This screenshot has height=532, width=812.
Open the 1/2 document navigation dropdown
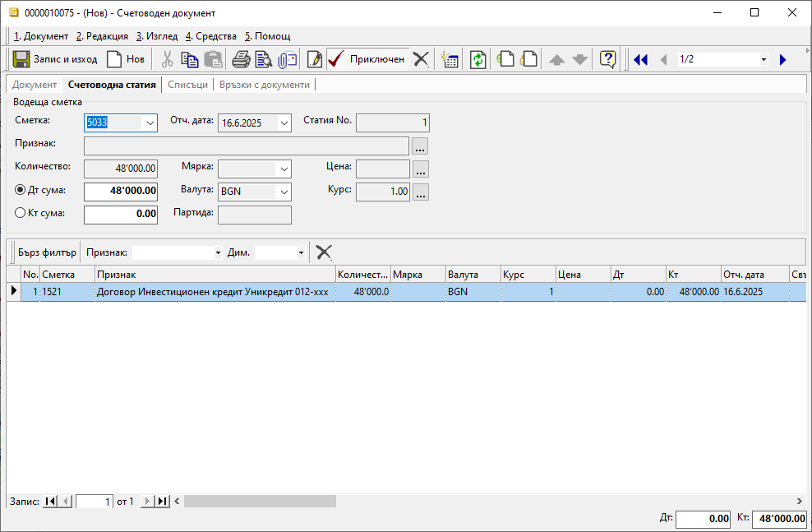[764, 59]
